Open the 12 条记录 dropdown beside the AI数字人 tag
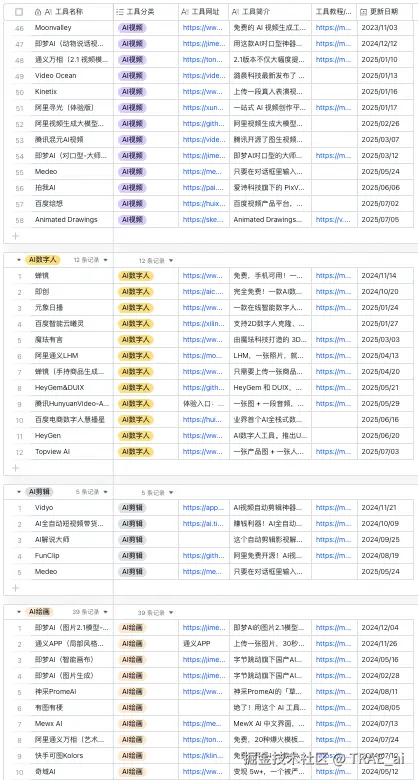This screenshot has width=418, height=780. point(91,260)
